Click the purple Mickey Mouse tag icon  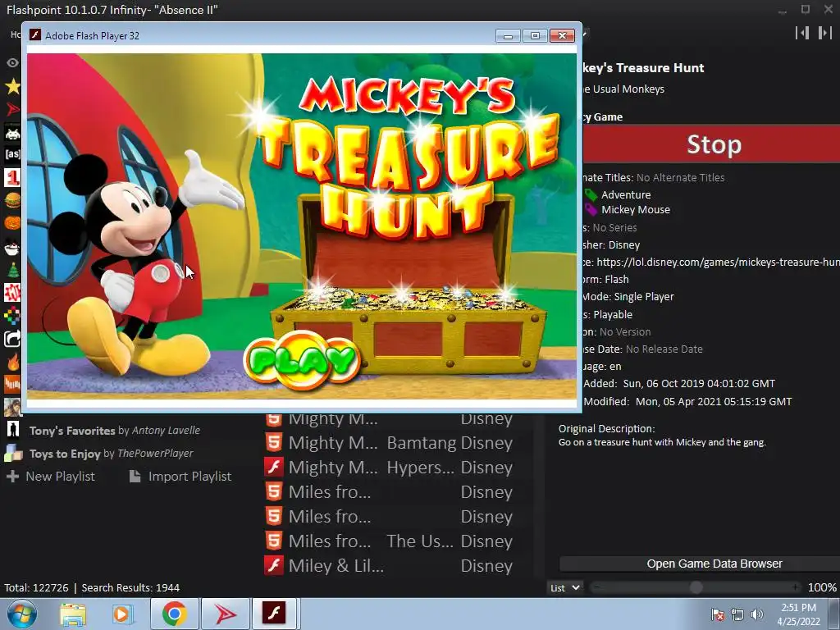pyautogui.click(x=591, y=209)
